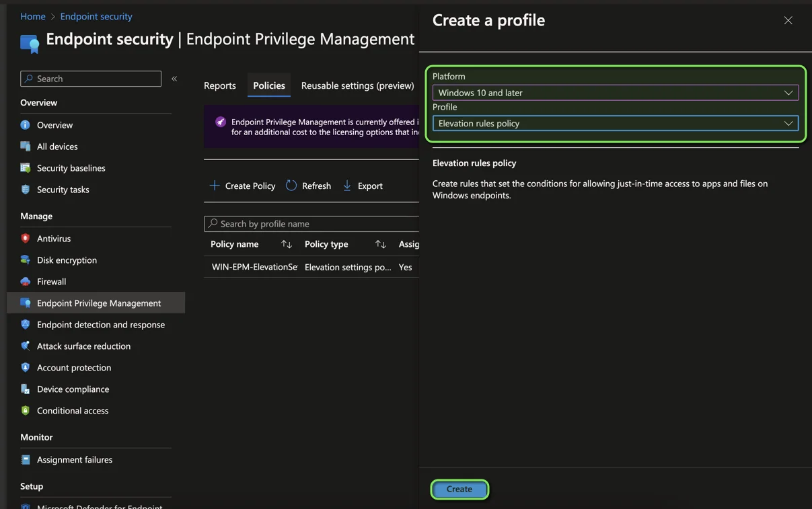This screenshot has height=509, width=812.
Task: Click the All devices icon
Action: pos(26,147)
